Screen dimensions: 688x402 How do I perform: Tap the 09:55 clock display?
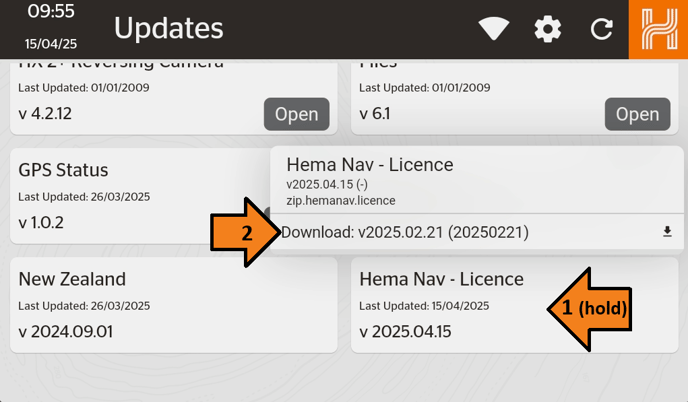pyautogui.click(x=51, y=11)
